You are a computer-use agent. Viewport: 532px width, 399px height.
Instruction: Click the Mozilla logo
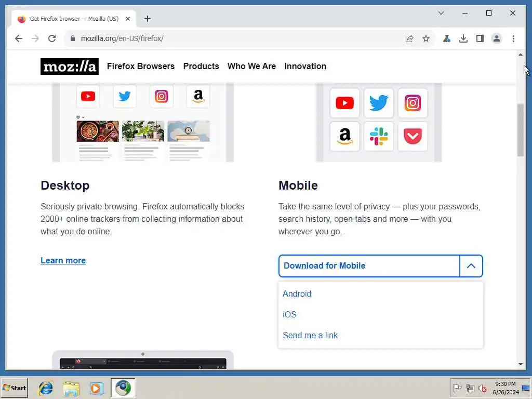click(x=69, y=66)
